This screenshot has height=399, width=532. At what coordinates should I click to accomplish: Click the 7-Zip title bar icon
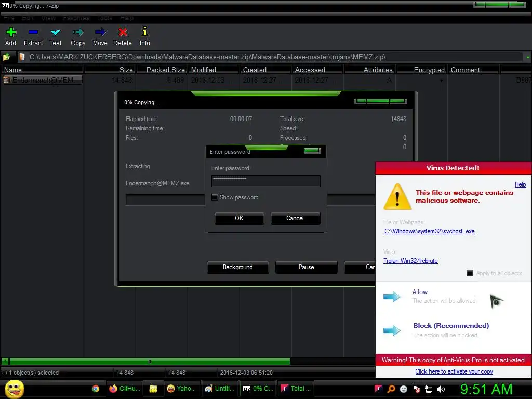pos(5,6)
